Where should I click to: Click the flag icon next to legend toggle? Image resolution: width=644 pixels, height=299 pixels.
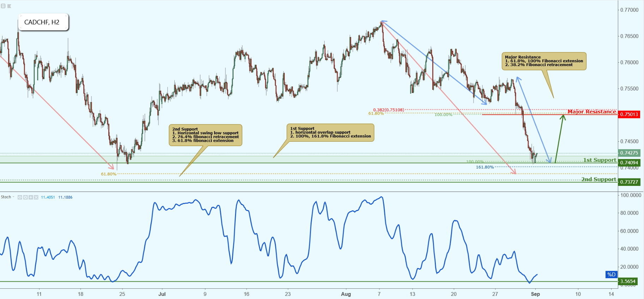(9, 6)
